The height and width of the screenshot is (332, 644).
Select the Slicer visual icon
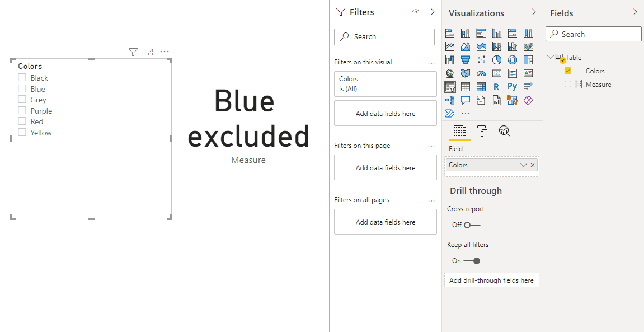point(450,87)
